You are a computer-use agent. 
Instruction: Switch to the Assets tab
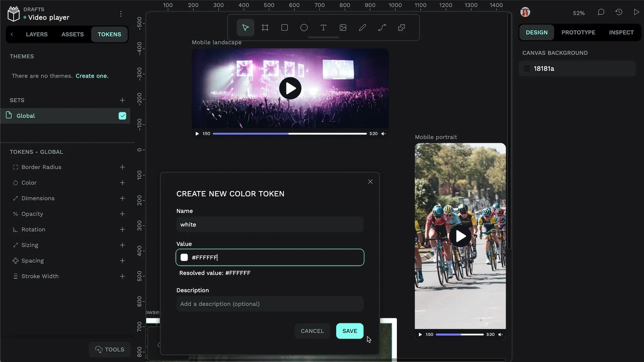[x=72, y=34]
